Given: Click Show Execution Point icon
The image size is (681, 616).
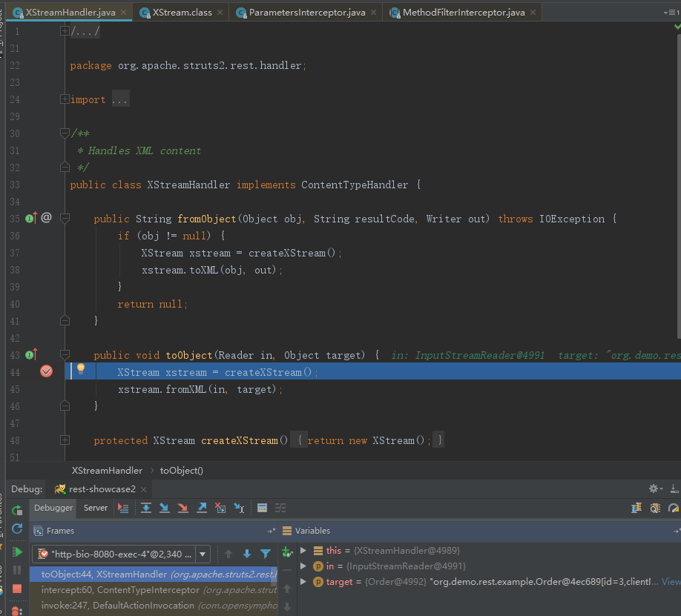Looking at the screenshot, I should pos(123,508).
